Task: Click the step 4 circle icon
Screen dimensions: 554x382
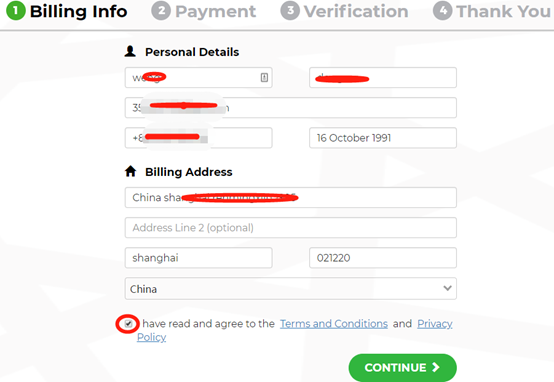Action: 443,11
